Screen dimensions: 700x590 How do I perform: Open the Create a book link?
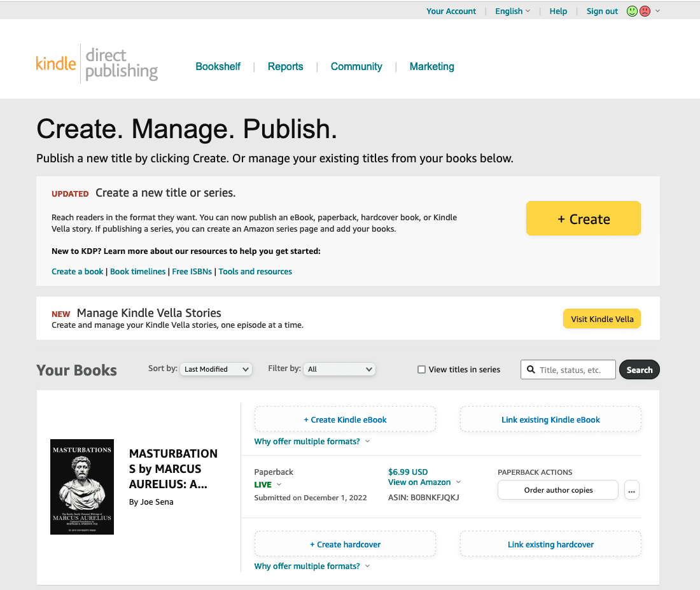point(77,272)
